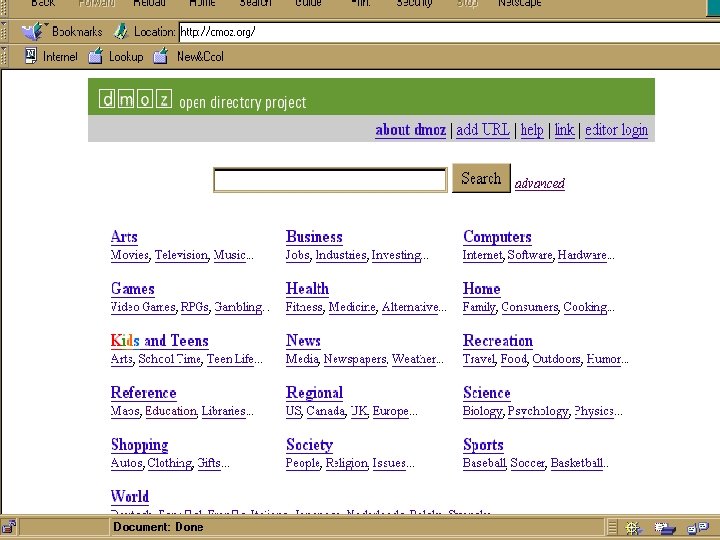The height and width of the screenshot is (540, 720).
Task: Open the about dmoz link
Action: click(x=411, y=130)
